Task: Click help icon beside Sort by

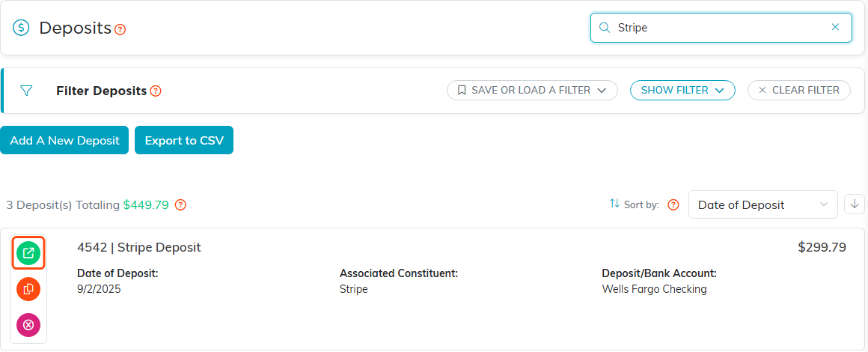Action: point(673,205)
